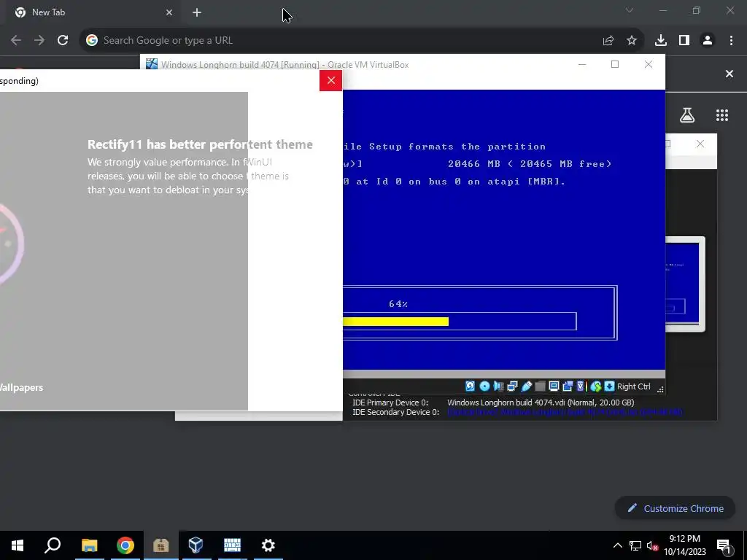Share this page via Chrome share icon
Viewport: 747px width, 560px height.
point(608,41)
